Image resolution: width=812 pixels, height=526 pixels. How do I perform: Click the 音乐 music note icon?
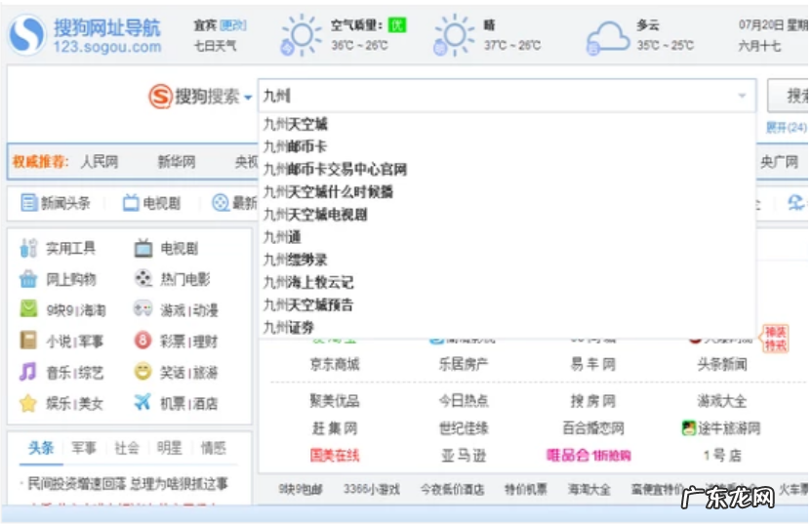pos(28,371)
